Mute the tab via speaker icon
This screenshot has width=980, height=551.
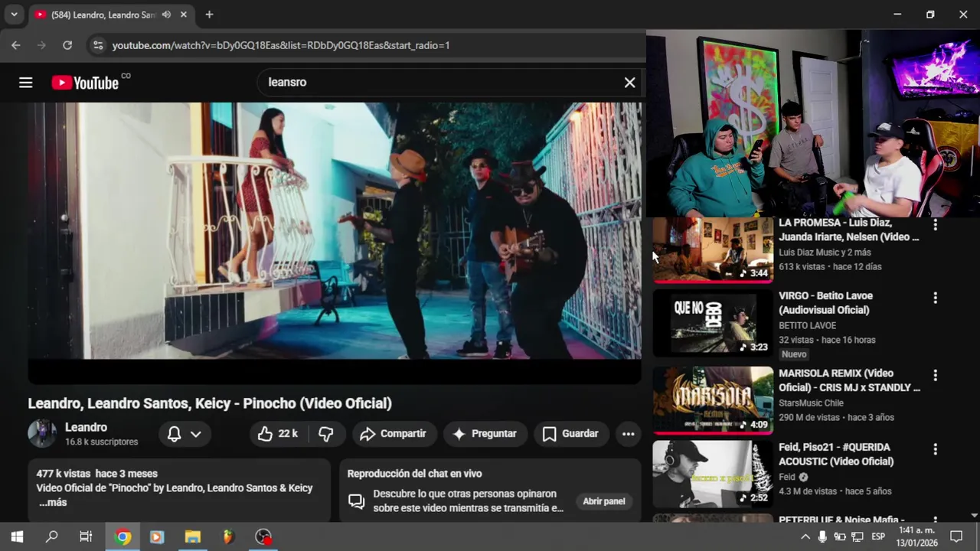[x=166, y=15]
